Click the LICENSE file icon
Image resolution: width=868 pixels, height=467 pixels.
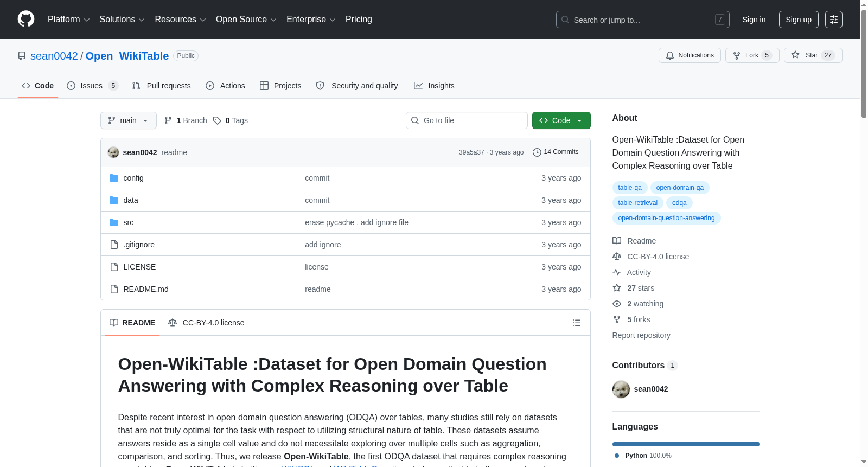point(114,267)
